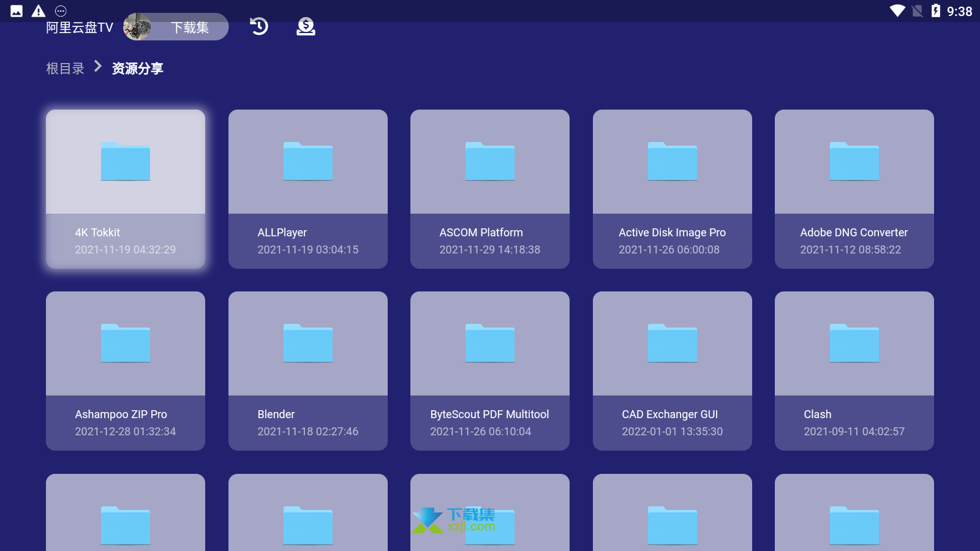Open the Ashampoo ZIP Pro folder icon

(126, 343)
